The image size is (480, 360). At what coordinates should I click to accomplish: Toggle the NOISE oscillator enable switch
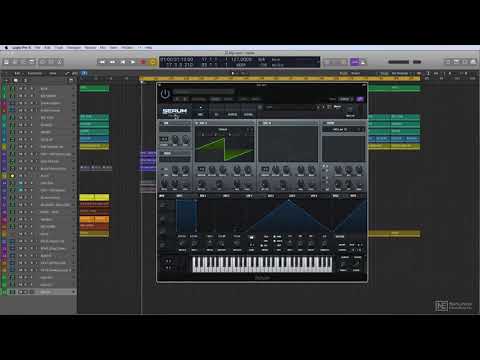(162, 153)
